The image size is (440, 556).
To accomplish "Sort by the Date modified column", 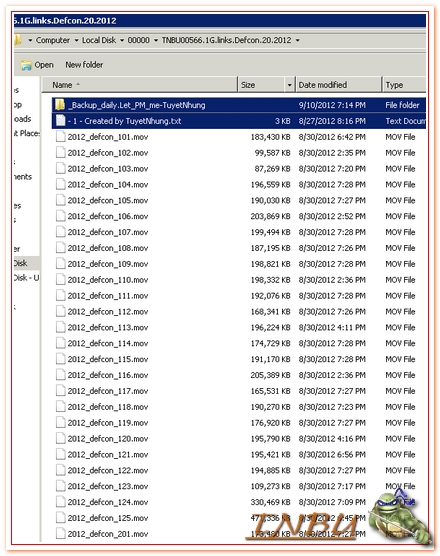I will click(x=339, y=85).
